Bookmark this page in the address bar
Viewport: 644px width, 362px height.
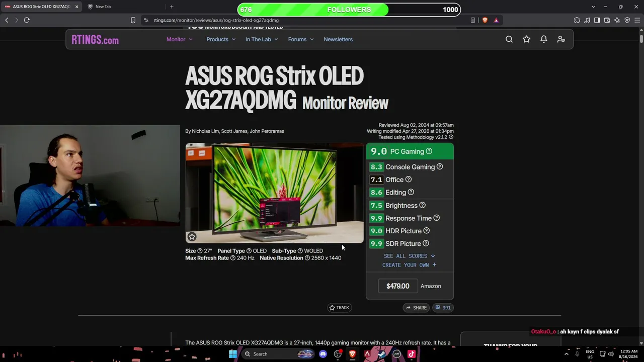133,20
